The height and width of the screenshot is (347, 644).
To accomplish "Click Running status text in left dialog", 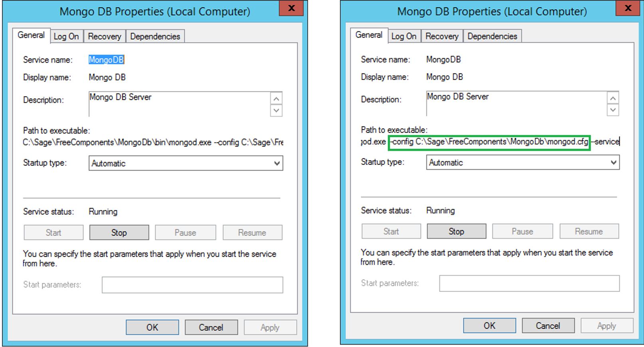I will [x=103, y=212].
